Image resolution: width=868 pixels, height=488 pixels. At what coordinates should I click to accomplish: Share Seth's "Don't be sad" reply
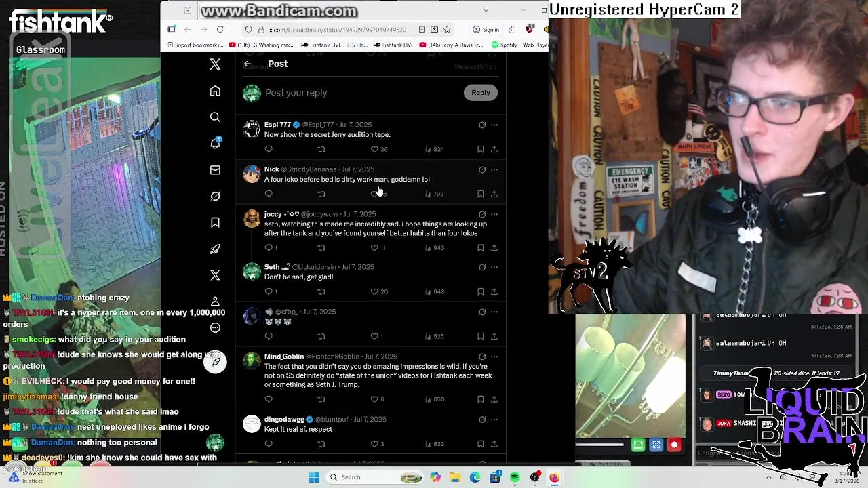494,291
